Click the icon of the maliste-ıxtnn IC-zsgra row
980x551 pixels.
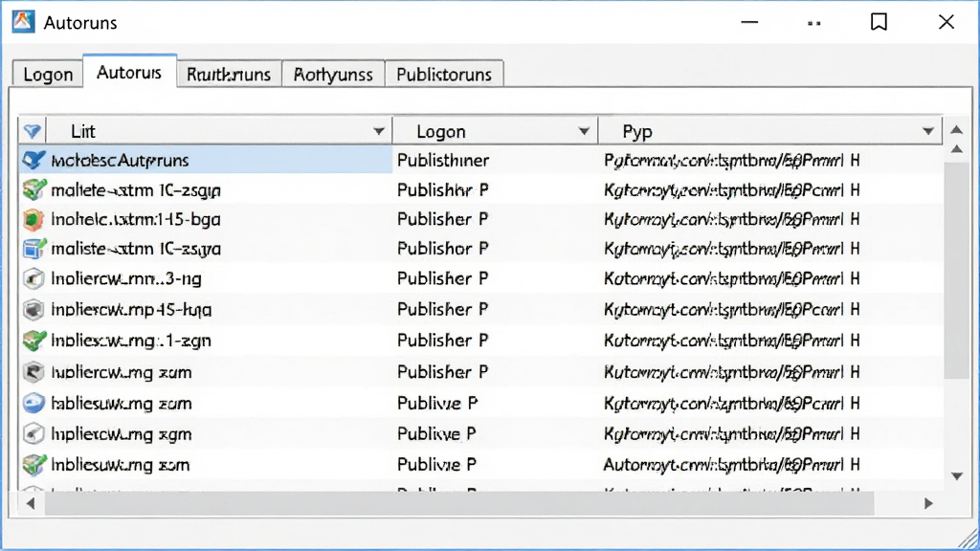click(33, 249)
